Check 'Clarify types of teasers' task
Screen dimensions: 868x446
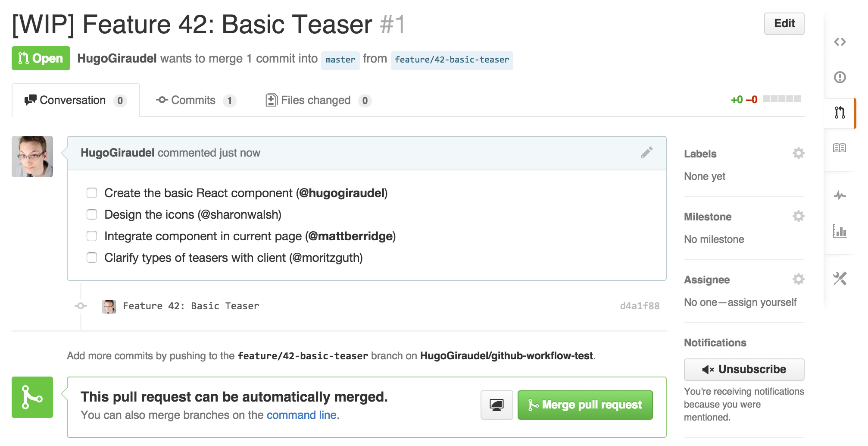click(92, 258)
